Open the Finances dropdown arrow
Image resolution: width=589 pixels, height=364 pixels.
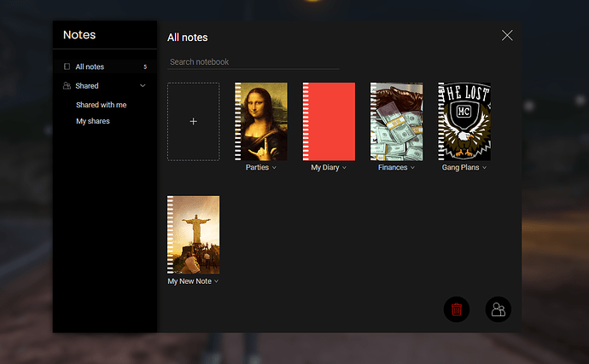click(412, 168)
